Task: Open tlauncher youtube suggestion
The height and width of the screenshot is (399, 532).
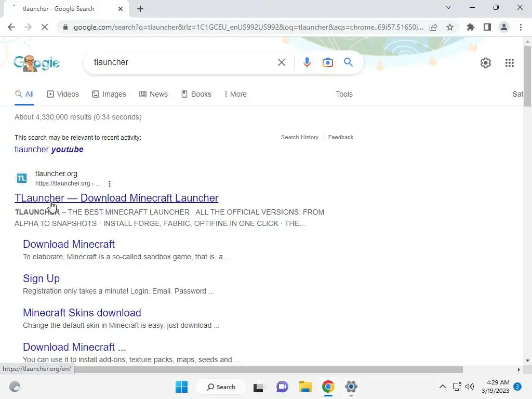Action: [x=49, y=149]
